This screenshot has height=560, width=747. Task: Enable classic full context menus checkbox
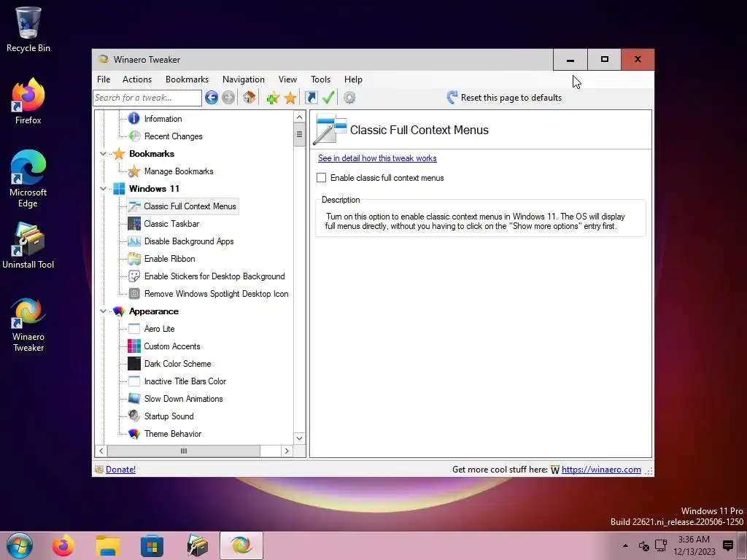pyautogui.click(x=322, y=178)
